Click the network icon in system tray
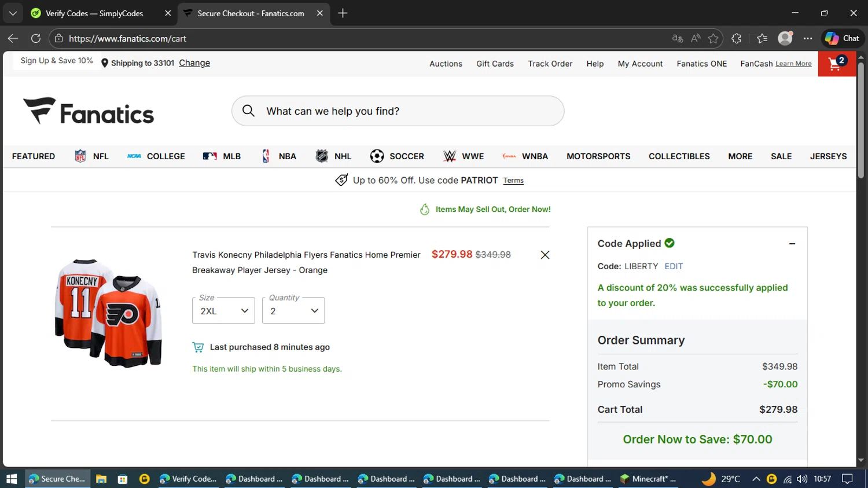Viewport: 868px width, 488px height. click(x=787, y=479)
